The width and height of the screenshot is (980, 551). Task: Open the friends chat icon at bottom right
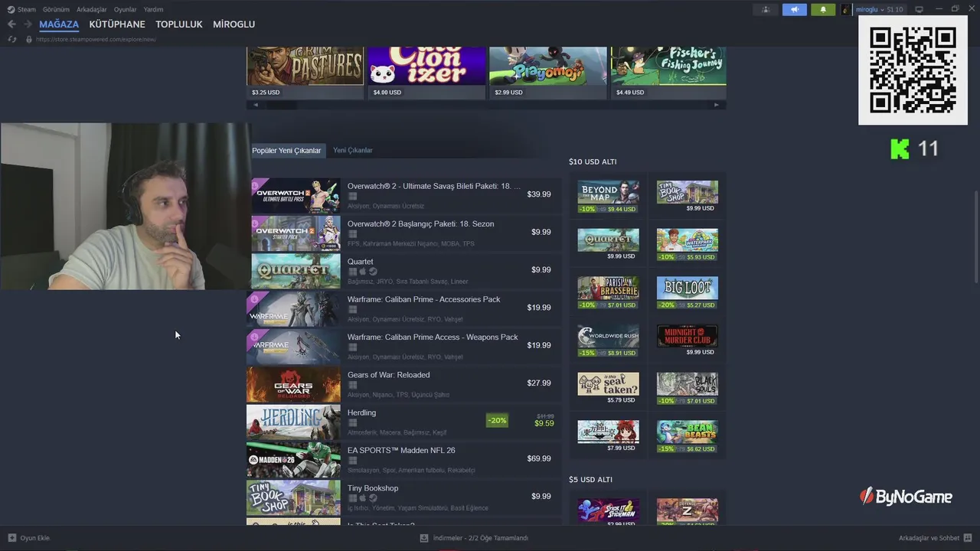[968, 538]
